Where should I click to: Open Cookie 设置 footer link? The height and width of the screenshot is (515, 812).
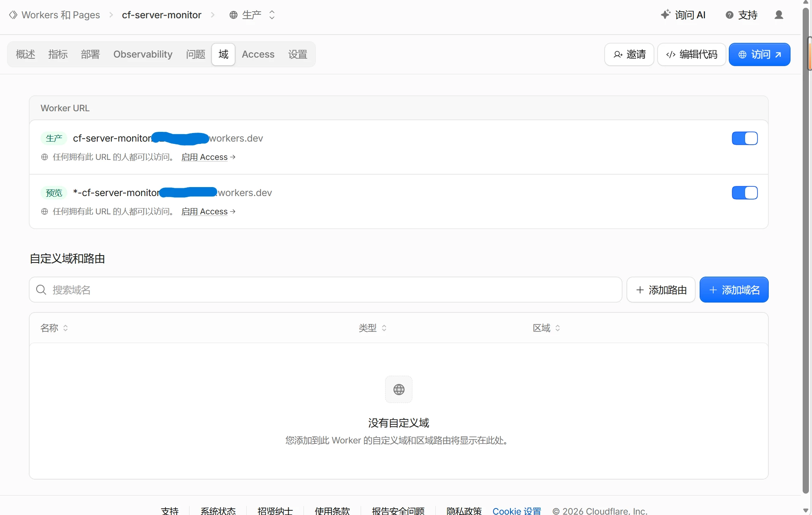click(517, 511)
